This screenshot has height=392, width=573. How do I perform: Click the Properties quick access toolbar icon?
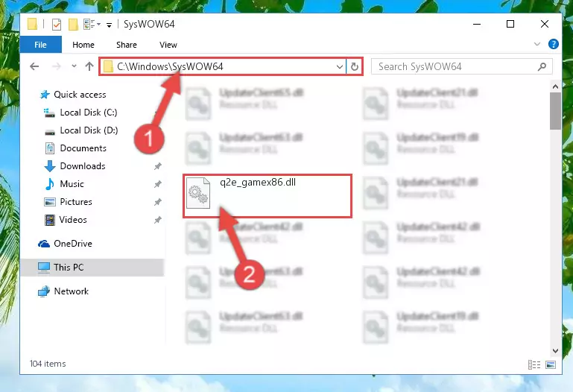[x=57, y=25]
